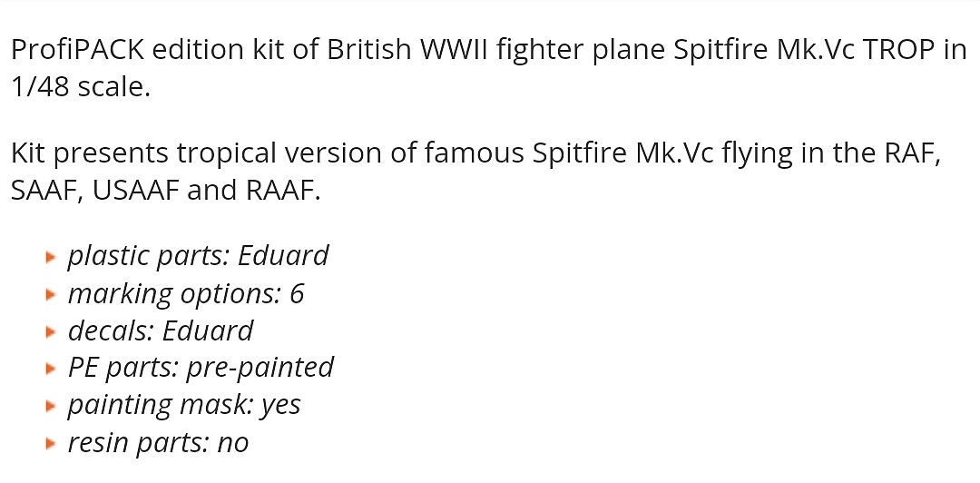Viewport: 980px width, 483px height.
Task: Click the orange bullet arrow beside resin parts
Action: click(x=51, y=443)
